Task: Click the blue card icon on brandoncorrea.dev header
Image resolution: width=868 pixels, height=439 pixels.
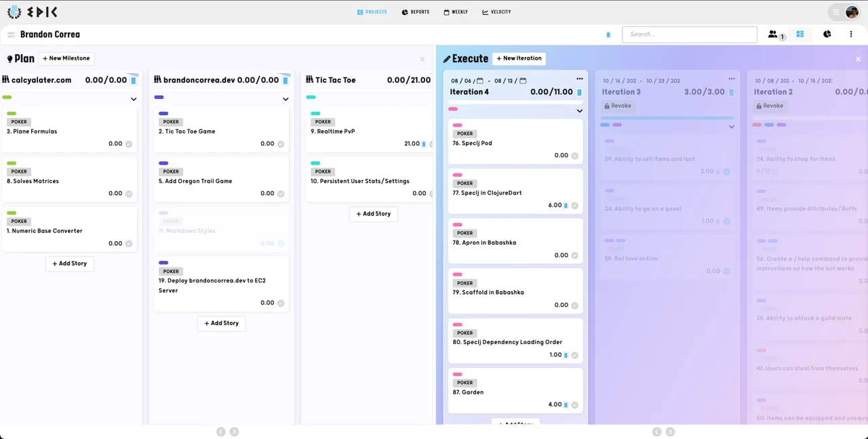Action: [285, 80]
